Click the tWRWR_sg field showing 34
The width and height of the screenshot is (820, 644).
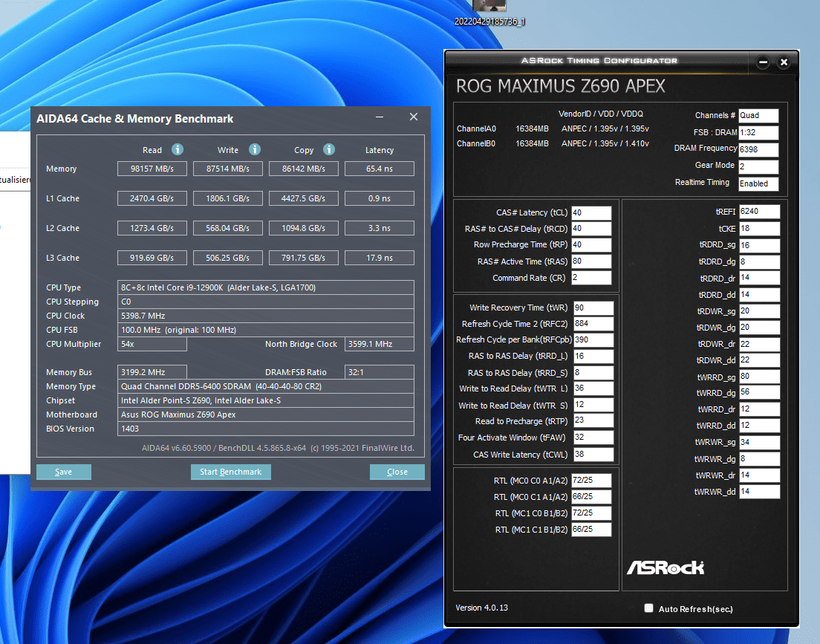click(759, 443)
